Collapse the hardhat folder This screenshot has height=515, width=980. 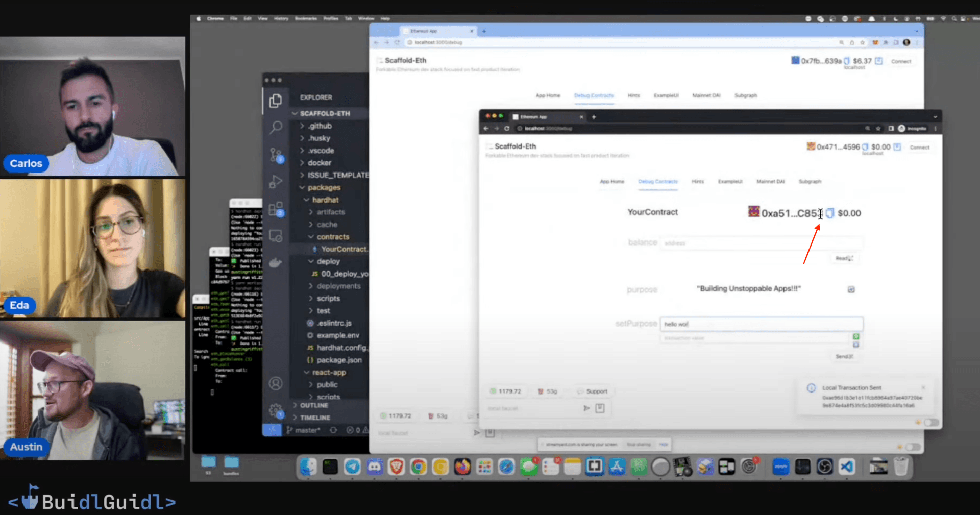pos(325,200)
